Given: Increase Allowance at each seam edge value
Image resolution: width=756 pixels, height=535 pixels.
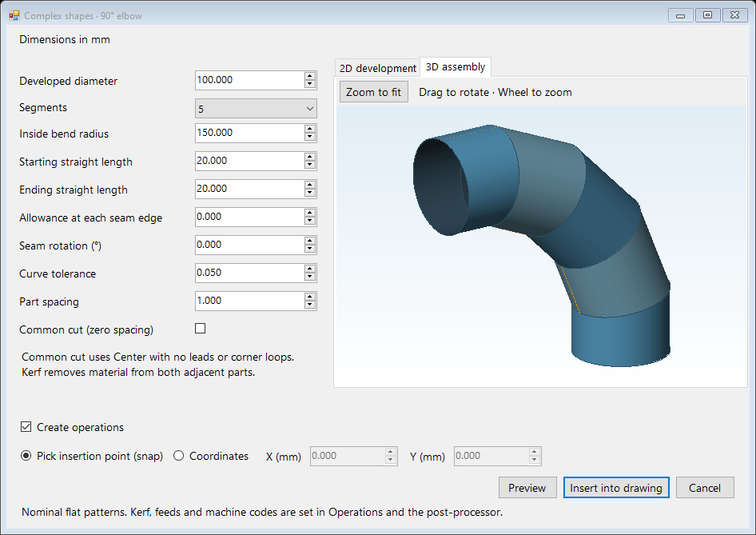Looking at the screenshot, I should 310,212.
